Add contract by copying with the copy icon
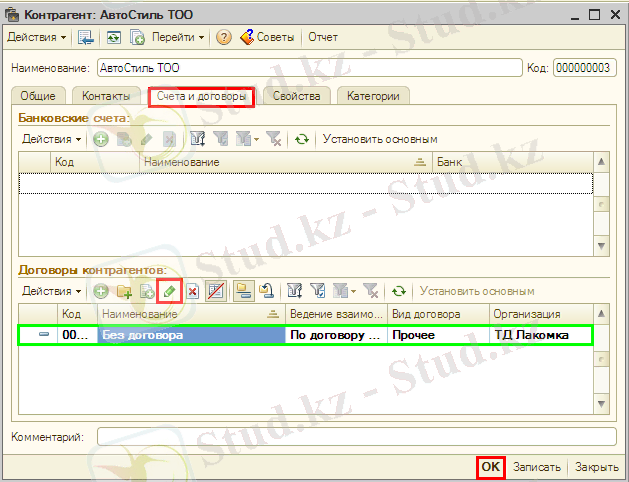629x482 pixels. 147,291
